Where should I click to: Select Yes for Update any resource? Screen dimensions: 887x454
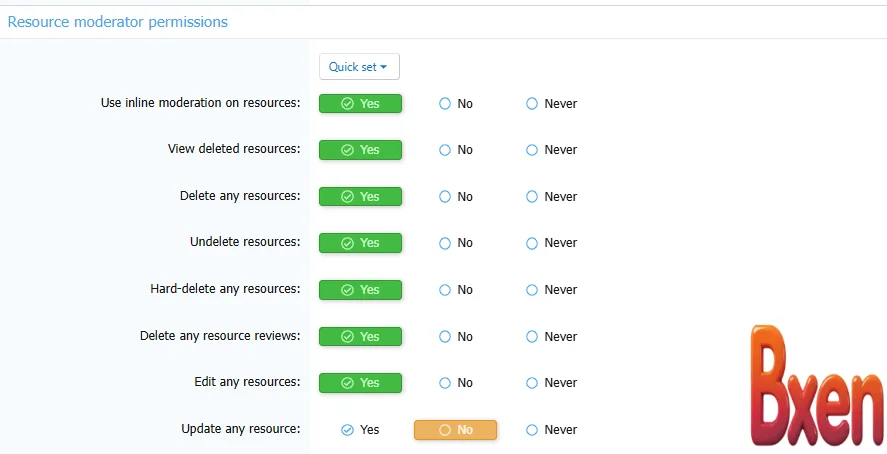click(360, 430)
